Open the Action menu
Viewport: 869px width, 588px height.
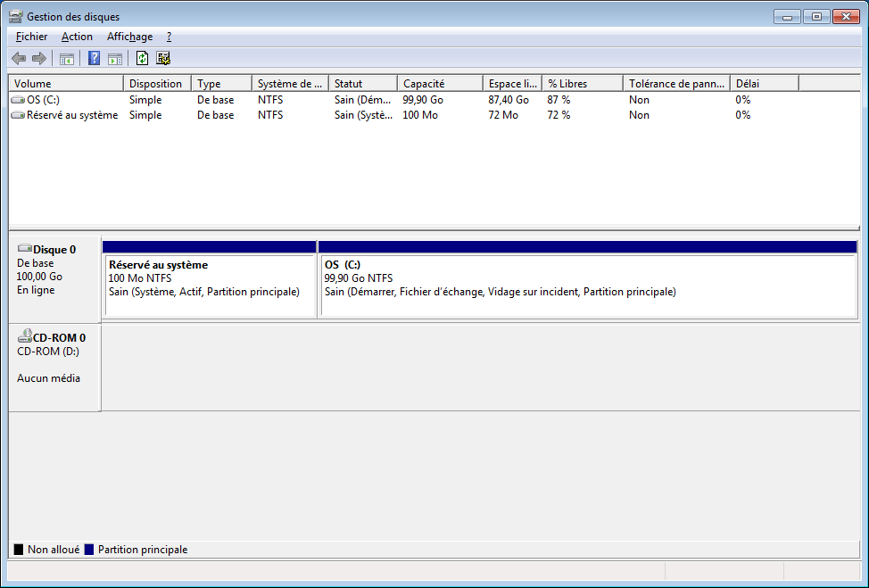[x=77, y=37]
